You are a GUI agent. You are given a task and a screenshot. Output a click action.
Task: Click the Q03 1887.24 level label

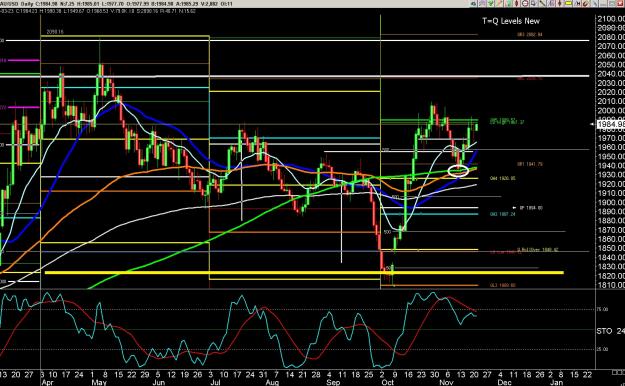click(x=503, y=214)
